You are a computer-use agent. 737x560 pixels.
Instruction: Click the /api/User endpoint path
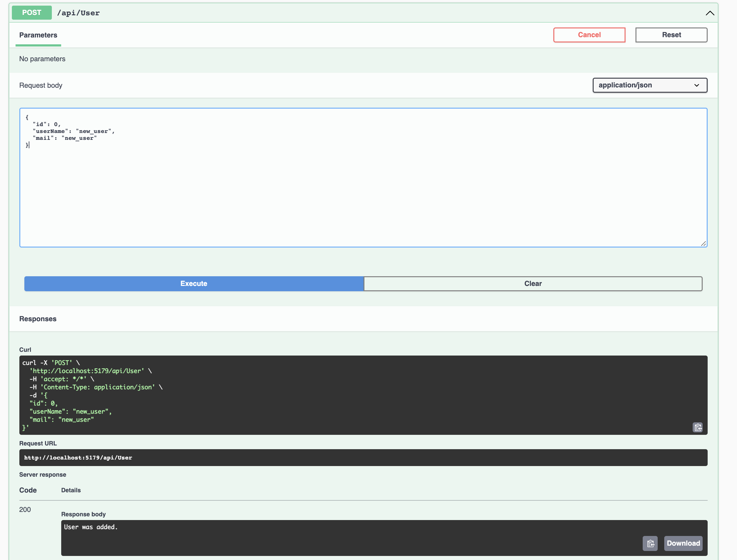(x=78, y=13)
